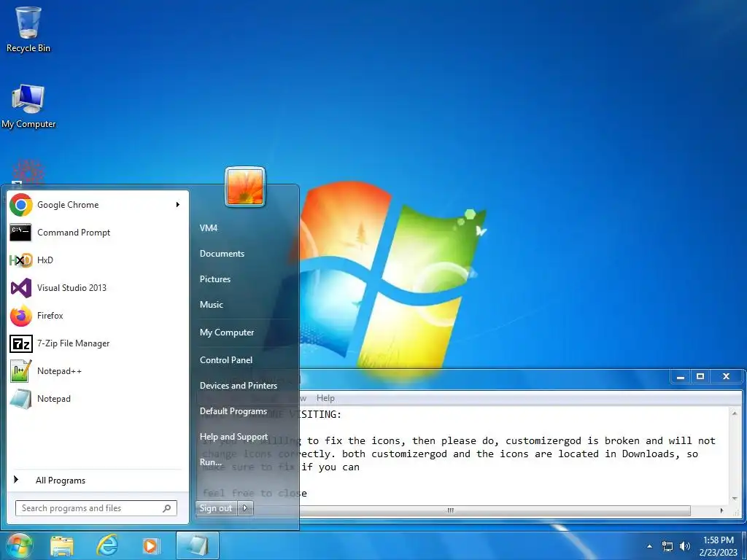747x560 pixels.
Task: Minimize the Notepad window
Action: (681, 377)
